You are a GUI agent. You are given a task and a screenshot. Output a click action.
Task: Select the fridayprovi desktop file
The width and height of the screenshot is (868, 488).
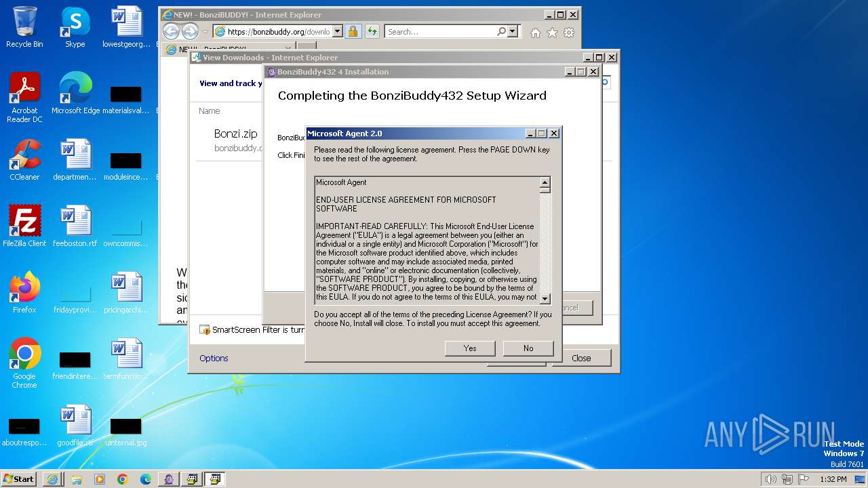coord(75,299)
